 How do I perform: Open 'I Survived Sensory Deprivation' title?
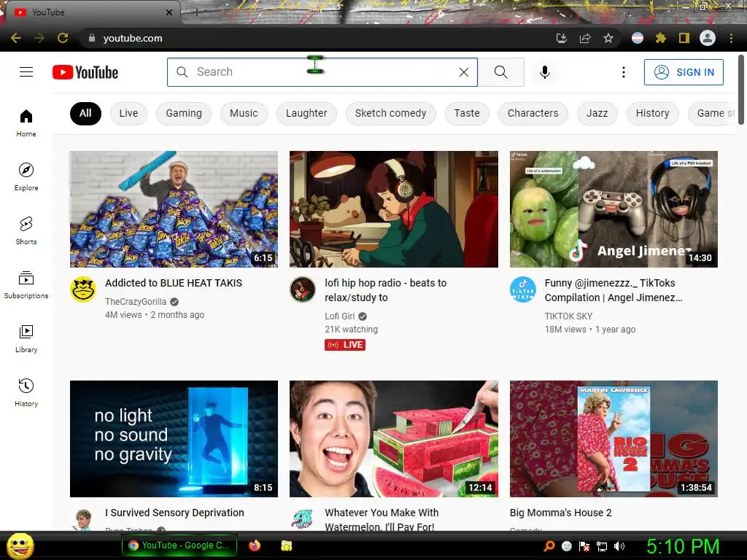point(174,513)
